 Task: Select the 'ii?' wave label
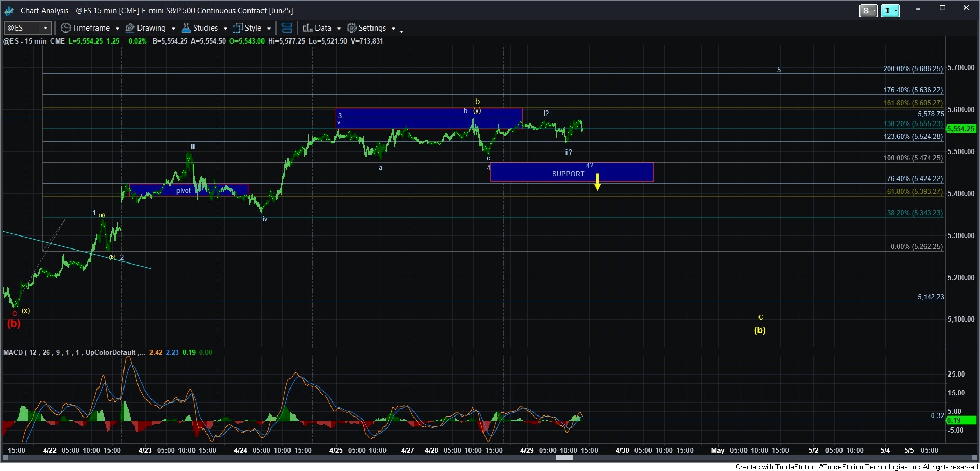click(x=569, y=152)
